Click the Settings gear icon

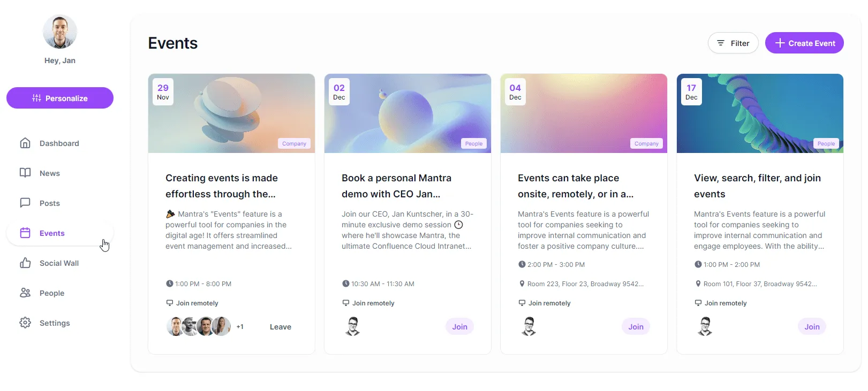(25, 323)
